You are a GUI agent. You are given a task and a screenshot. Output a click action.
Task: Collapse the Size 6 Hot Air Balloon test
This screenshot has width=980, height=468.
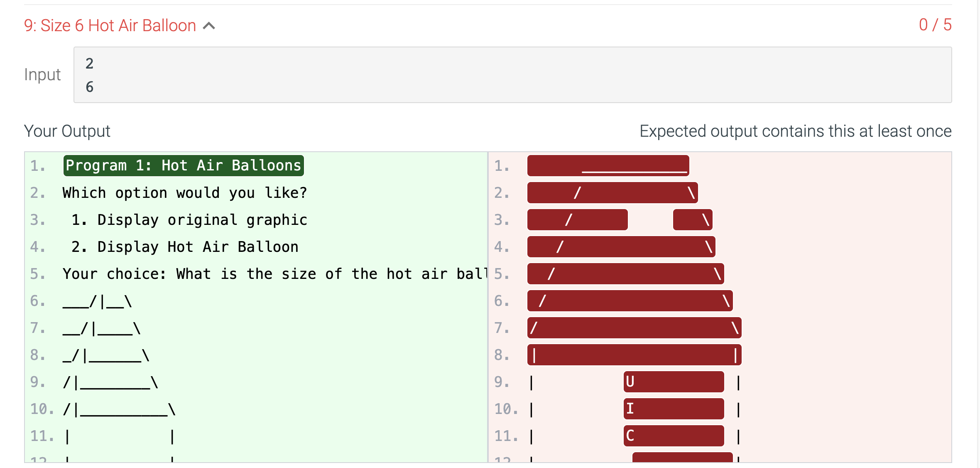pyautogui.click(x=209, y=26)
